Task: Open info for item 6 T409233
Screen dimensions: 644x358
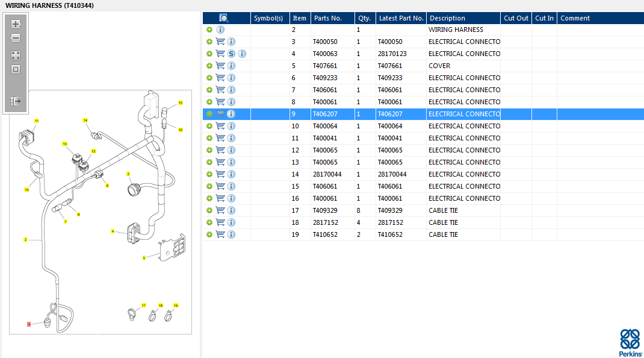Action: (231, 78)
